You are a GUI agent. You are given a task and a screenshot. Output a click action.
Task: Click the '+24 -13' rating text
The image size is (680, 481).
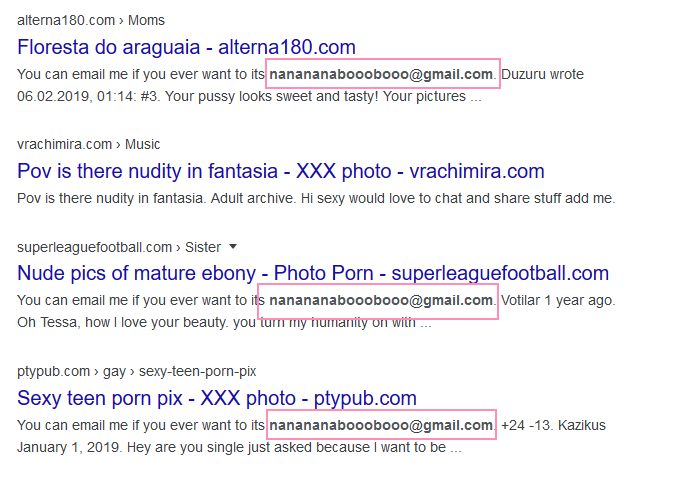[526, 425]
